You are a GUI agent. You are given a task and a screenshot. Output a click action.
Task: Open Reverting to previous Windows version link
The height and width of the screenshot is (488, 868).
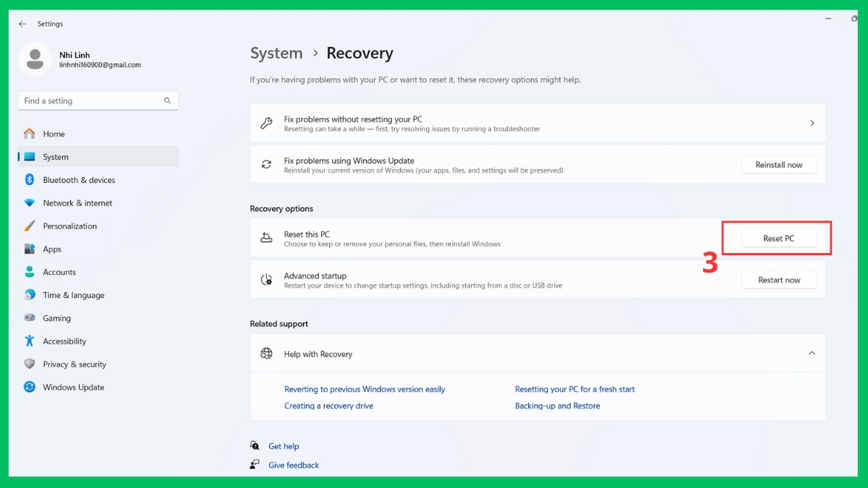point(365,389)
